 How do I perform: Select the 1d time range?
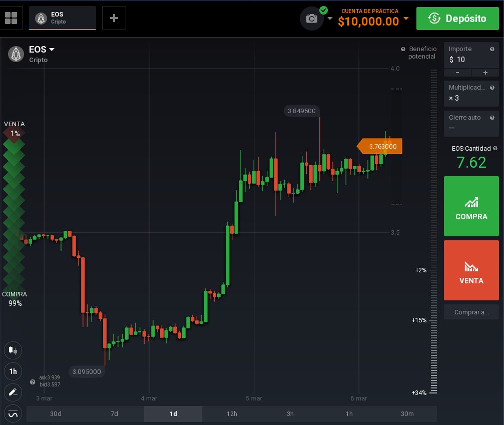[173, 414]
